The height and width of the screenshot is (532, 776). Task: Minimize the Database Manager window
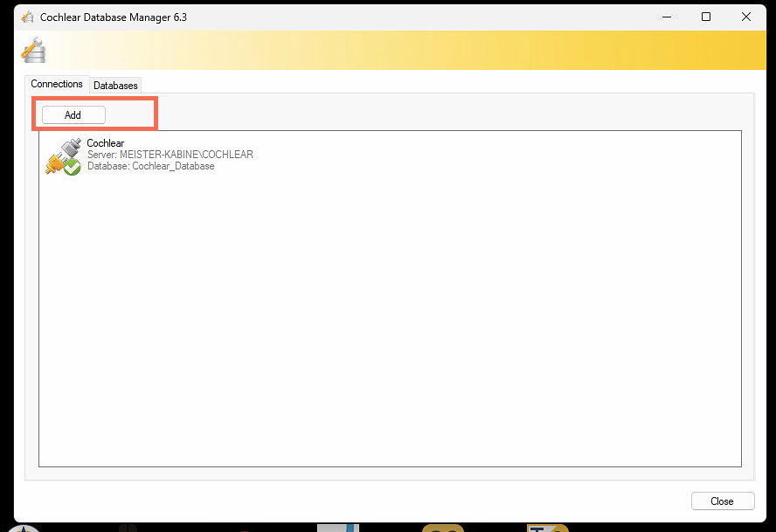[x=666, y=17]
